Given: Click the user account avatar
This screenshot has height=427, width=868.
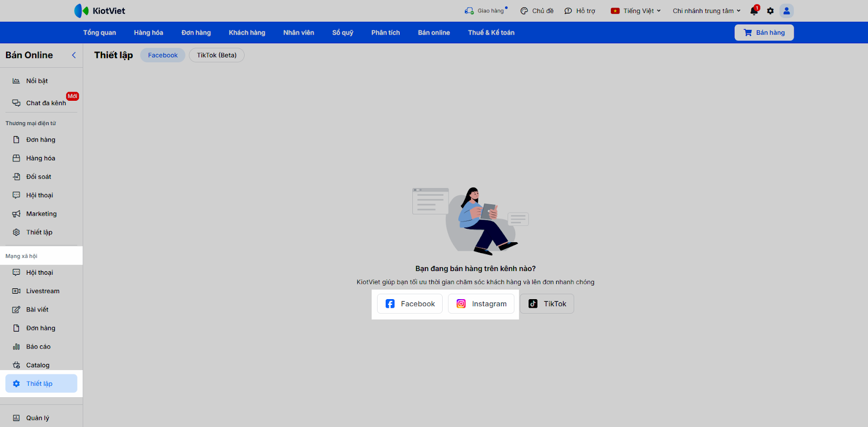Looking at the screenshot, I should [787, 11].
